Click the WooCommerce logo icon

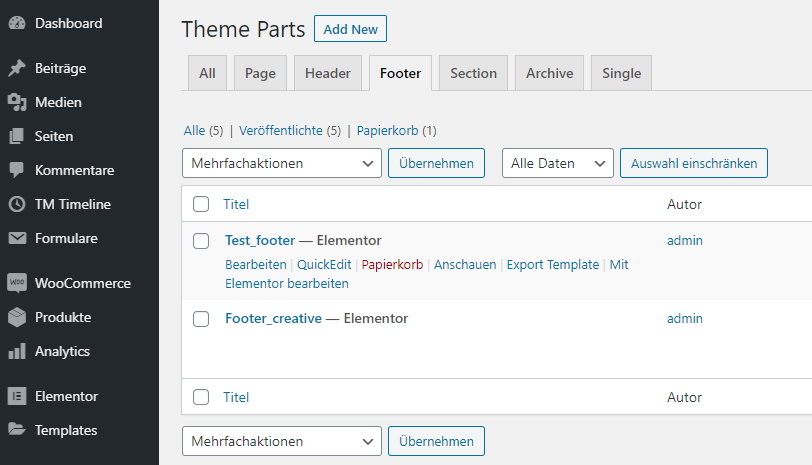coord(17,284)
